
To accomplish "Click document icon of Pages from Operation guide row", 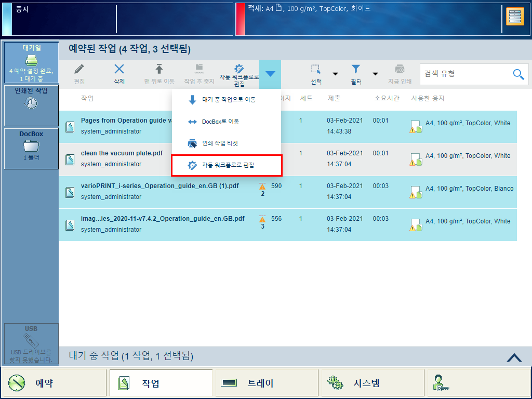I will [70, 127].
